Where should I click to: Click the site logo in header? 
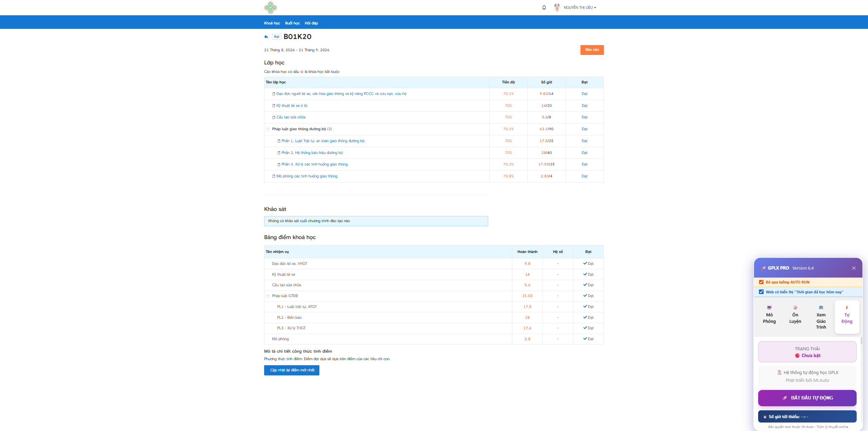point(270,7)
